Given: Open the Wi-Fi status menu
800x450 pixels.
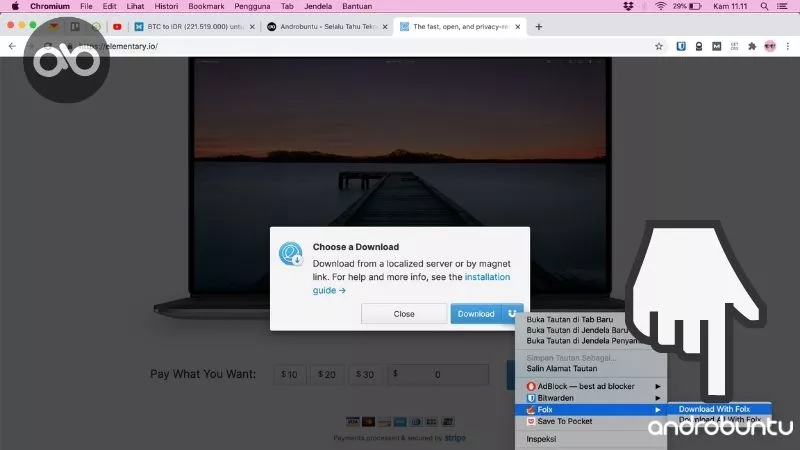Looking at the screenshot, I should (x=661, y=6).
